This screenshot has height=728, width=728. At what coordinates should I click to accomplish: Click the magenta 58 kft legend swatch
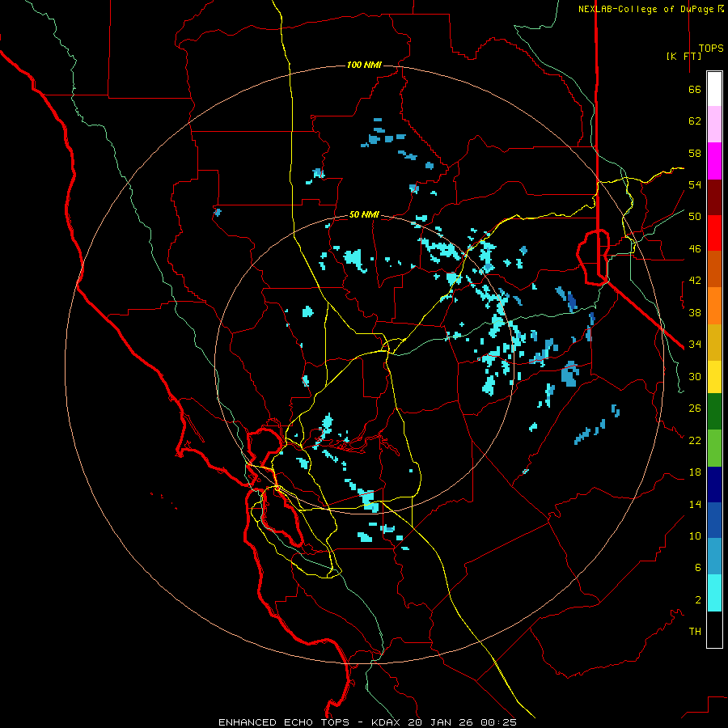714,161
